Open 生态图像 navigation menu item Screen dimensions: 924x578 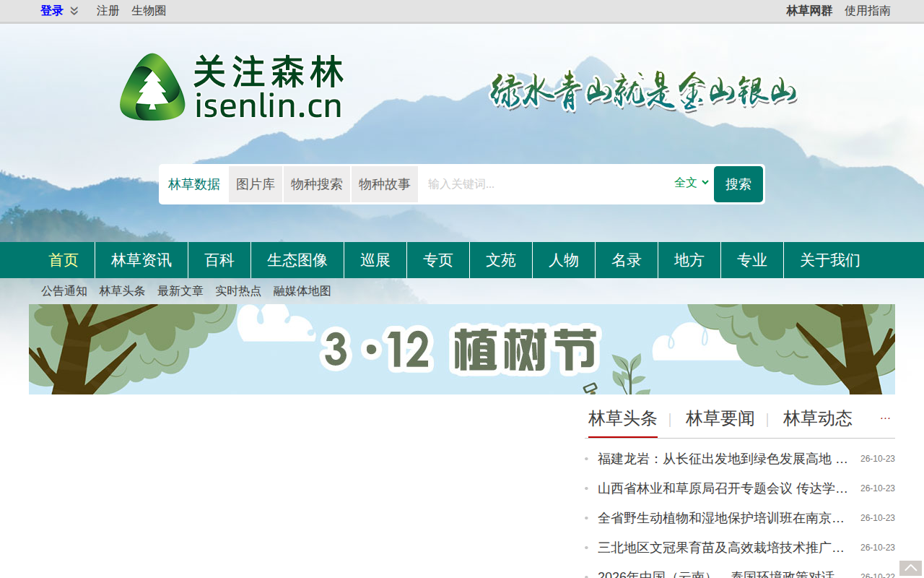click(297, 260)
